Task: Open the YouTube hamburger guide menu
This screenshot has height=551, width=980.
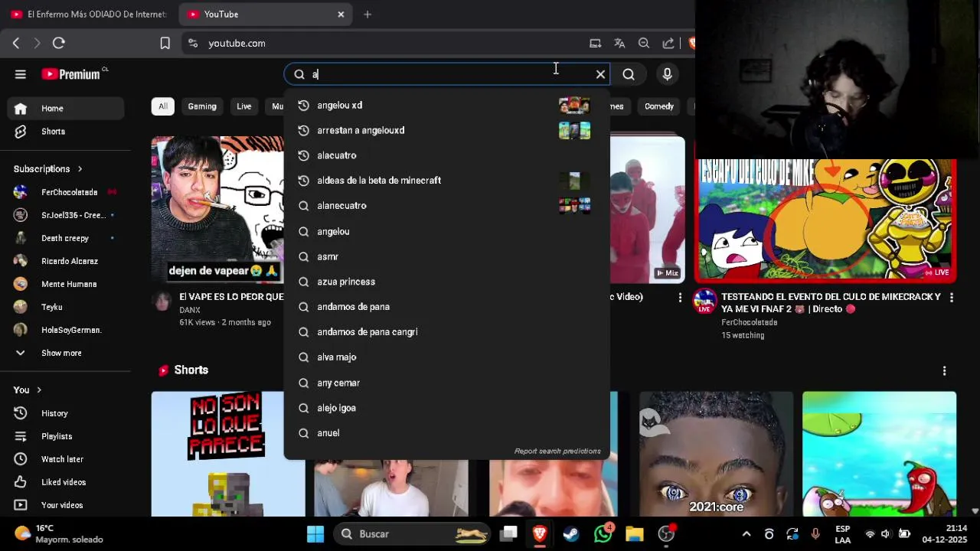Action: tap(21, 74)
